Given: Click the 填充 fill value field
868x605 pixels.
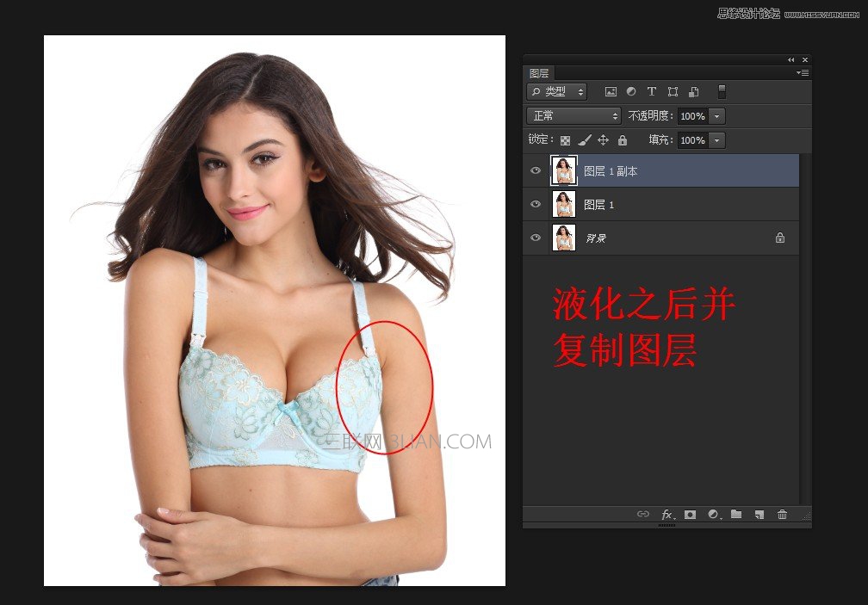Looking at the screenshot, I should [x=692, y=140].
